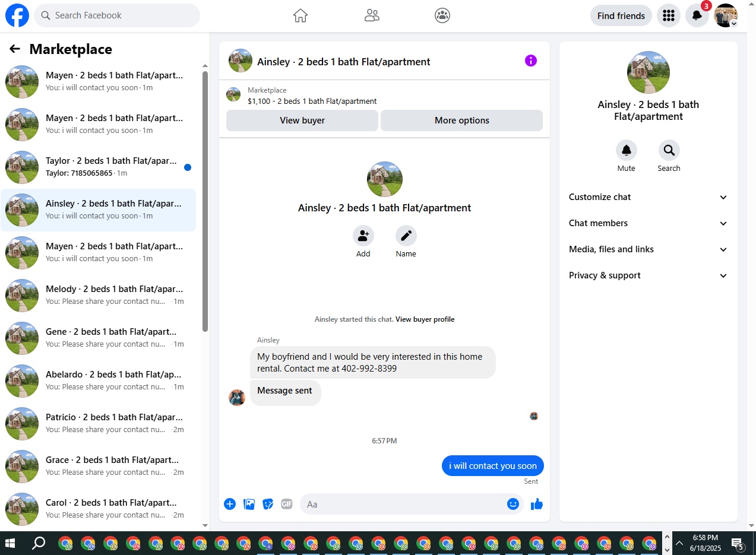Screen dimensions: 756x555
Task: Click taskbar clock showing 6:58 PM
Action: (705, 543)
